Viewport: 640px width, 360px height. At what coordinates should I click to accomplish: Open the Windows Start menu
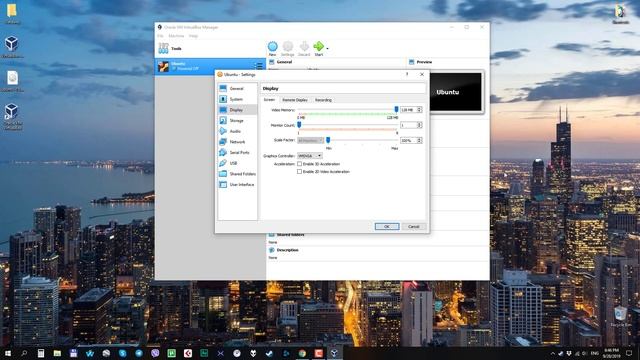pyautogui.click(x=8, y=353)
